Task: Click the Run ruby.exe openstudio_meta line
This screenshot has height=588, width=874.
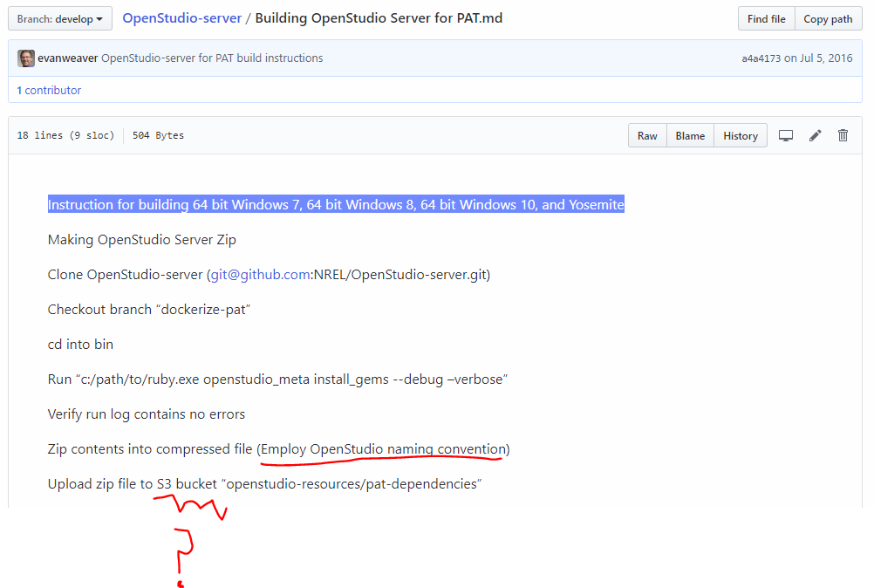Action: (x=277, y=379)
